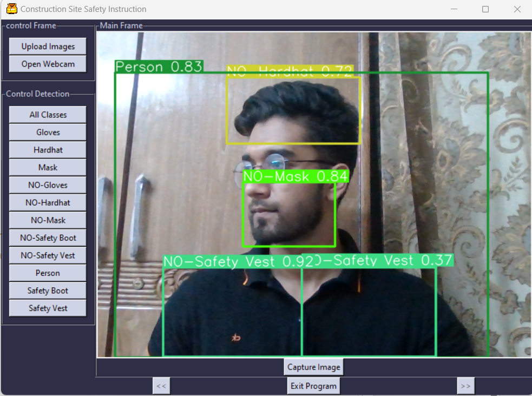Select the Safety Boot class
This screenshot has width=532, height=396.
point(47,290)
